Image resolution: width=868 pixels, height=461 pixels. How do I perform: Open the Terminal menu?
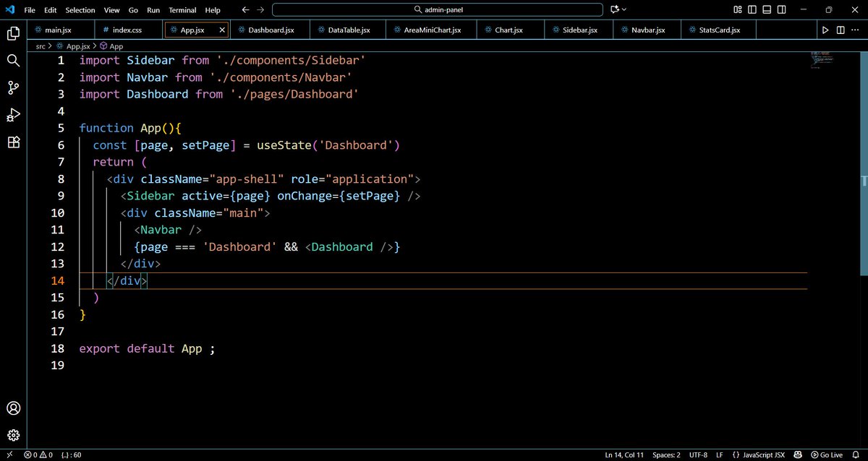click(183, 10)
